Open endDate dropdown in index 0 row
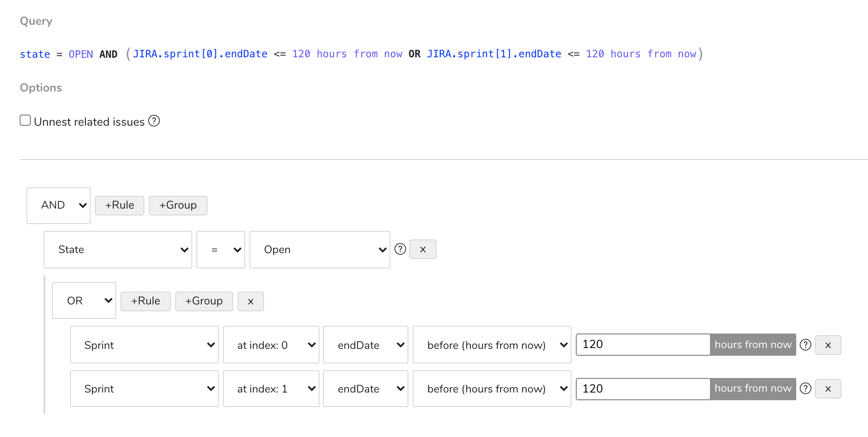 point(366,345)
